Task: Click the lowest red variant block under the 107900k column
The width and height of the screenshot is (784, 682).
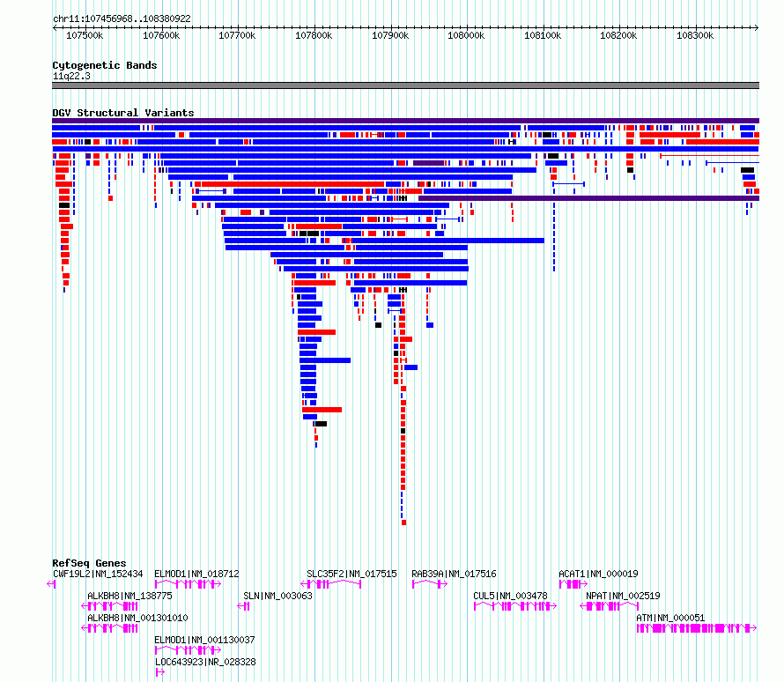Action: pyautogui.click(x=404, y=523)
